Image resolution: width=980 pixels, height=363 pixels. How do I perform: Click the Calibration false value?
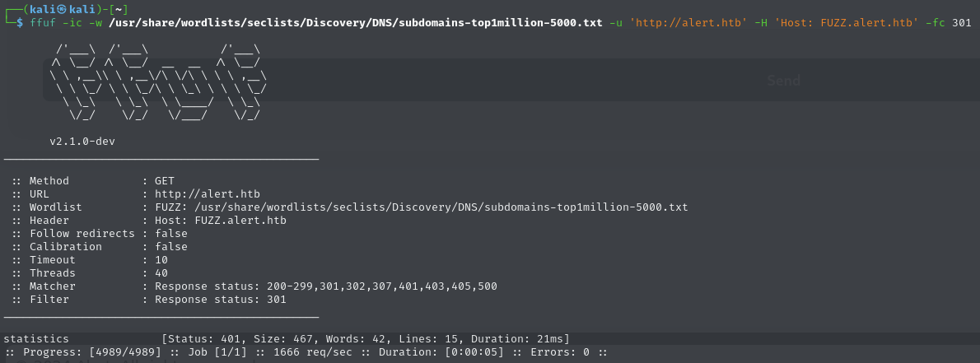[x=170, y=247]
